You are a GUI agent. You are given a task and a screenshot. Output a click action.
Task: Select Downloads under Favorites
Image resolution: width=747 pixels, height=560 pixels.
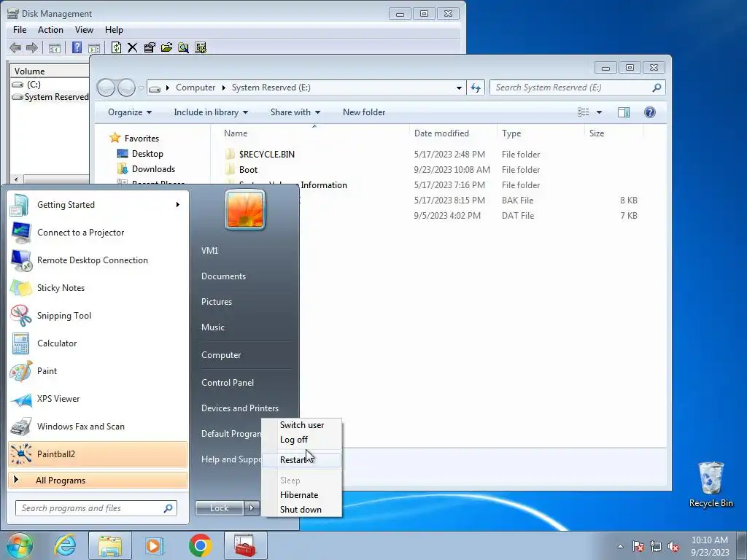(153, 169)
